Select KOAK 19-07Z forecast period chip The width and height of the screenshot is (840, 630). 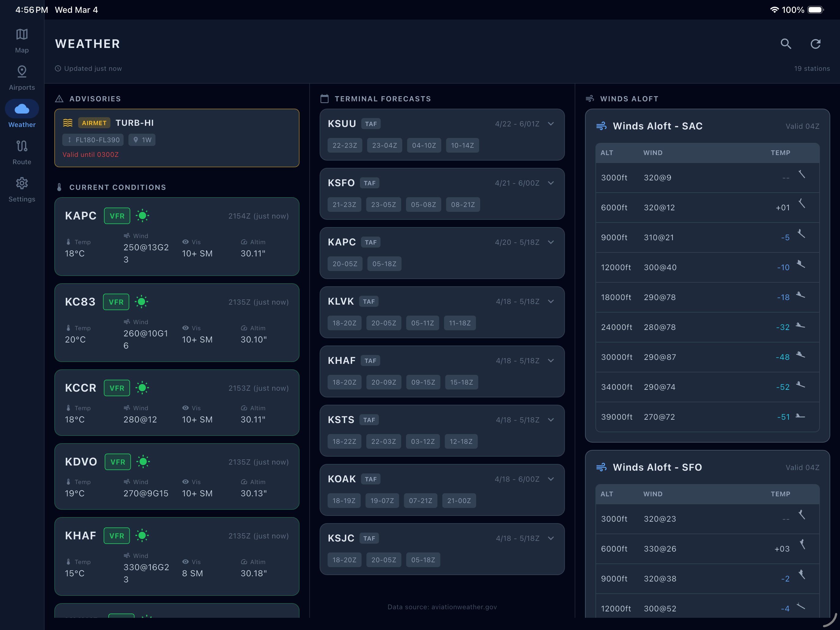pos(382,501)
